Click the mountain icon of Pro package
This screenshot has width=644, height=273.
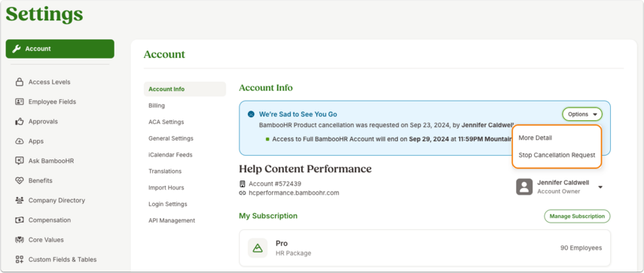tap(258, 248)
